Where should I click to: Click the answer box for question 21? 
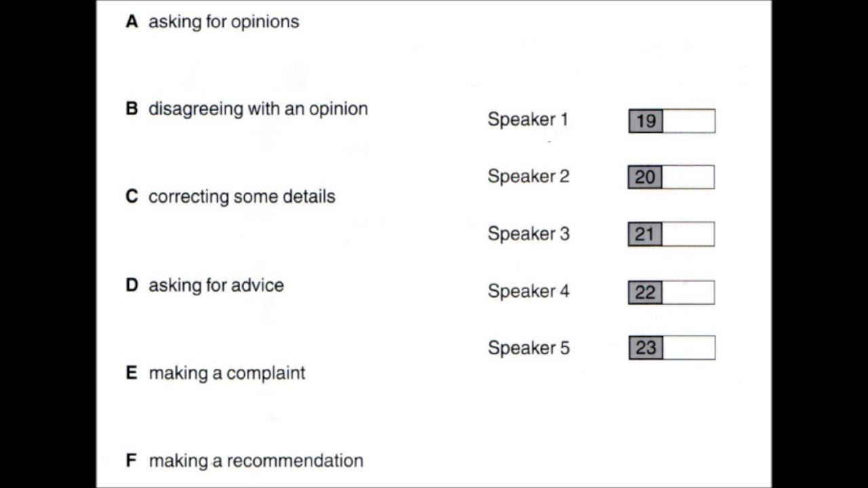(688, 235)
